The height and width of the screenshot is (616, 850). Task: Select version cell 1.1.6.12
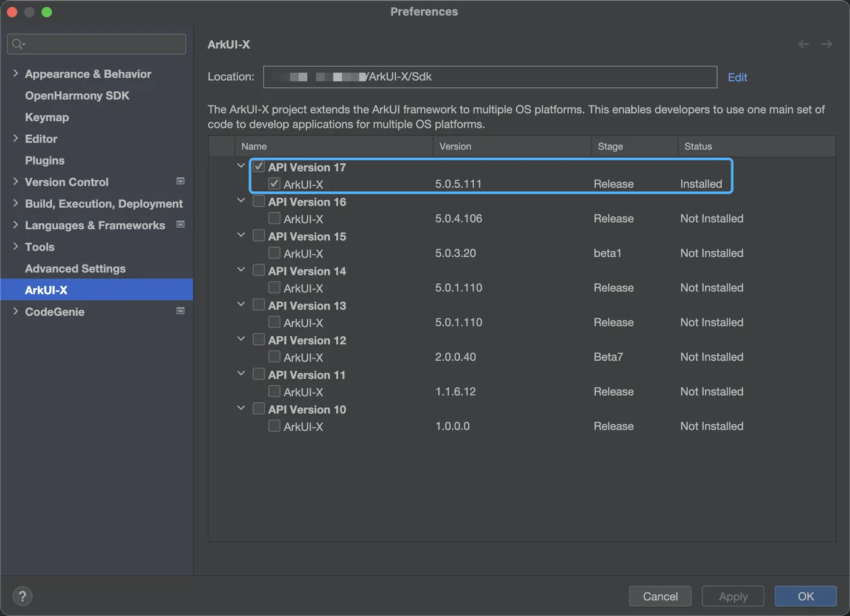455,391
